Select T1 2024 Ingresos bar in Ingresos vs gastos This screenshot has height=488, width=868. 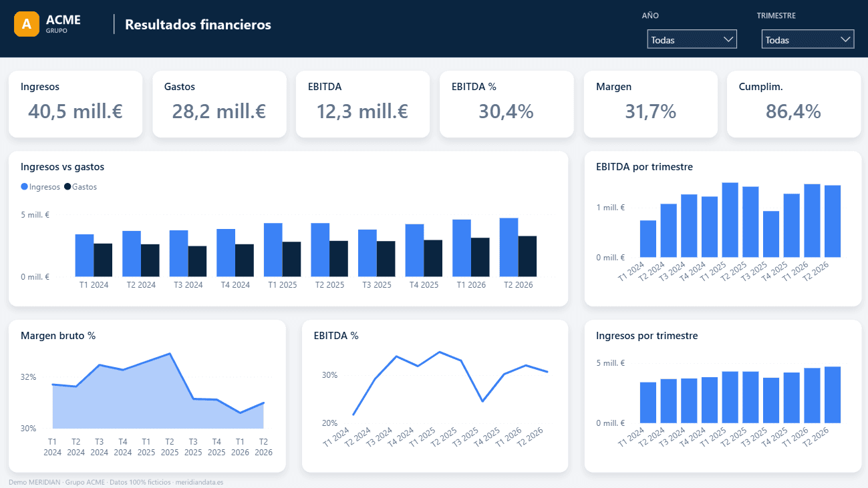click(84, 255)
